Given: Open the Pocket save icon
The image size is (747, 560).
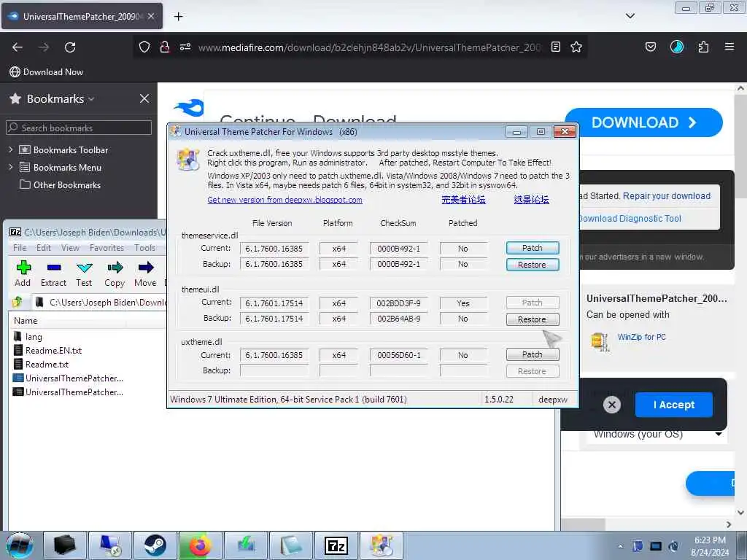Looking at the screenshot, I should click(650, 47).
